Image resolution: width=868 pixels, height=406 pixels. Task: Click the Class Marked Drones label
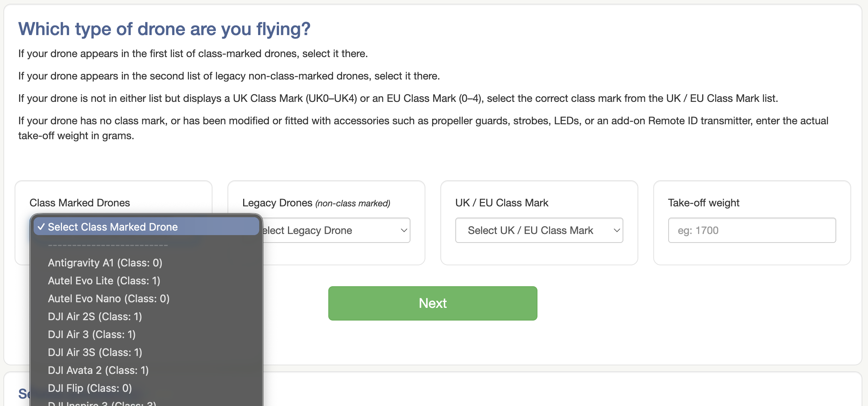80,203
